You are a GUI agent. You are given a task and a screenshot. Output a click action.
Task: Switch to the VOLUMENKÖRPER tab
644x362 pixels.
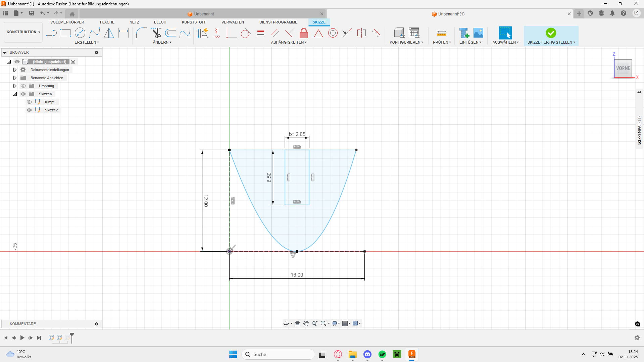pos(67,22)
